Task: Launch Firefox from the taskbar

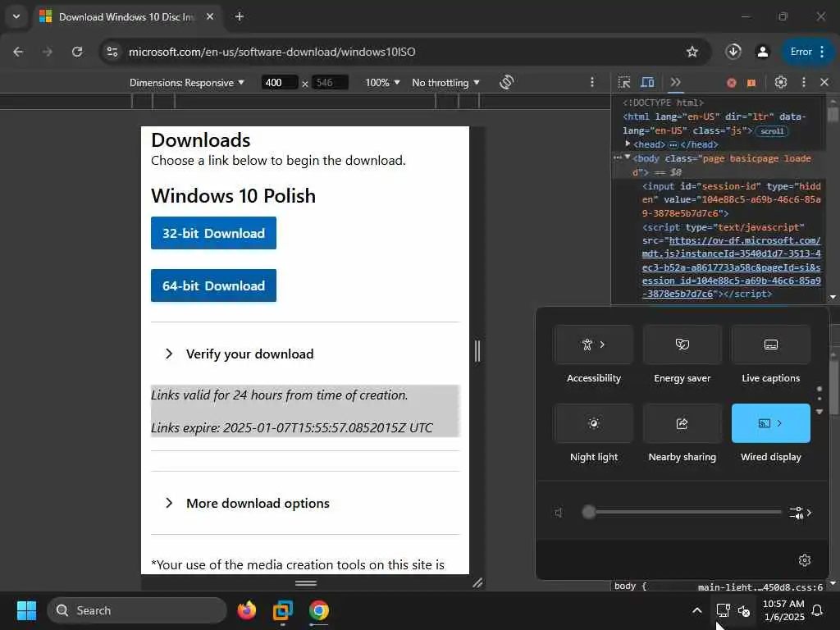Action: coord(246,610)
